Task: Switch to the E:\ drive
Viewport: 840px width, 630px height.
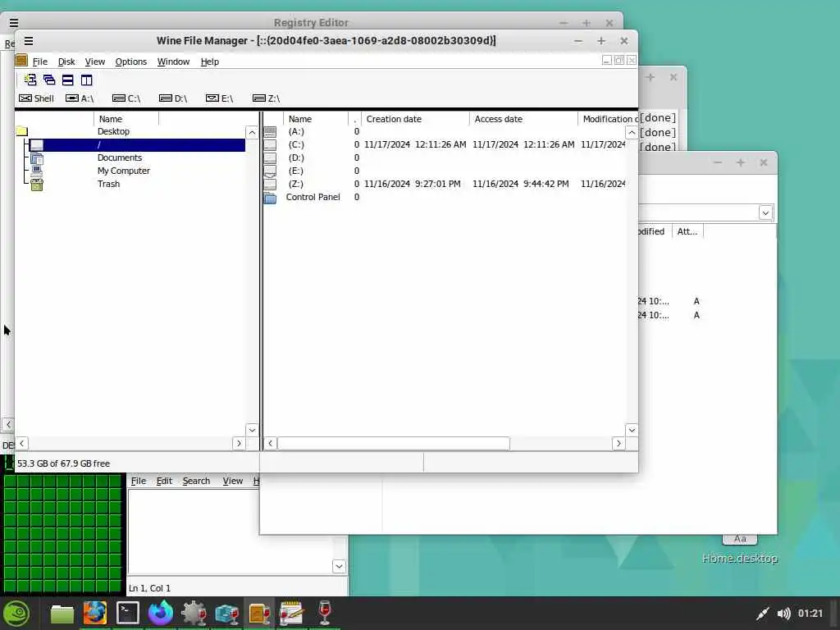Action: pos(220,98)
